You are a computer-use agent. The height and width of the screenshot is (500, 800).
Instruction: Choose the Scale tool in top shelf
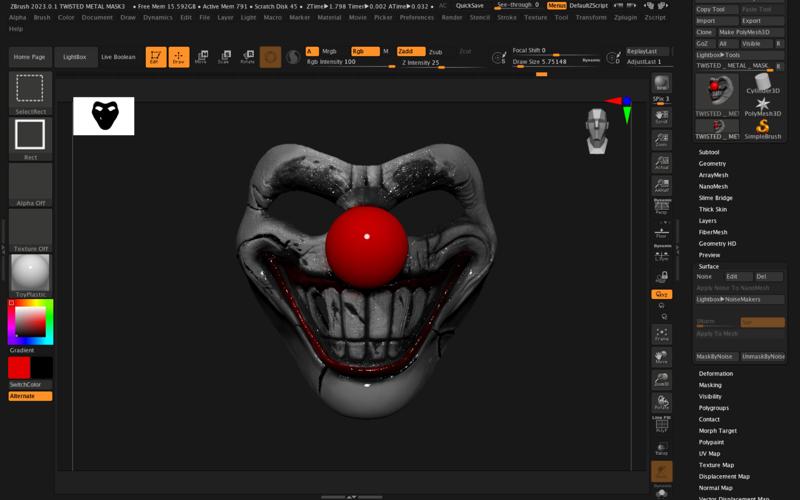click(224, 57)
